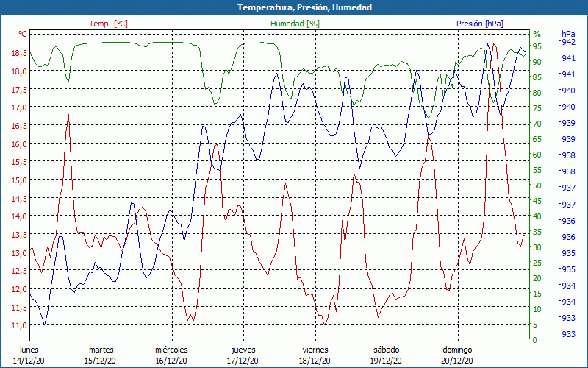Screen dimensions: 588x368
Task: Click the '13,0' temperature axis value
Action: click(x=20, y=252)
